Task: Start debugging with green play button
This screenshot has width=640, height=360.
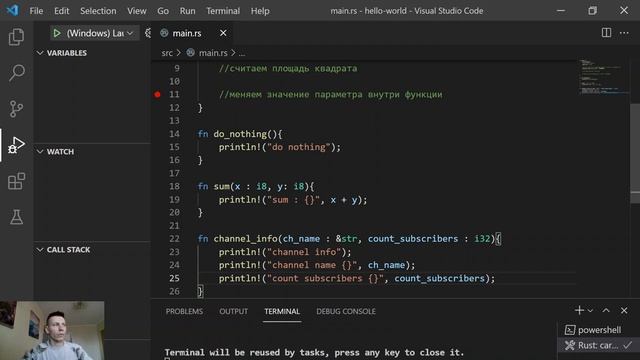Action: tap(57, 33)
